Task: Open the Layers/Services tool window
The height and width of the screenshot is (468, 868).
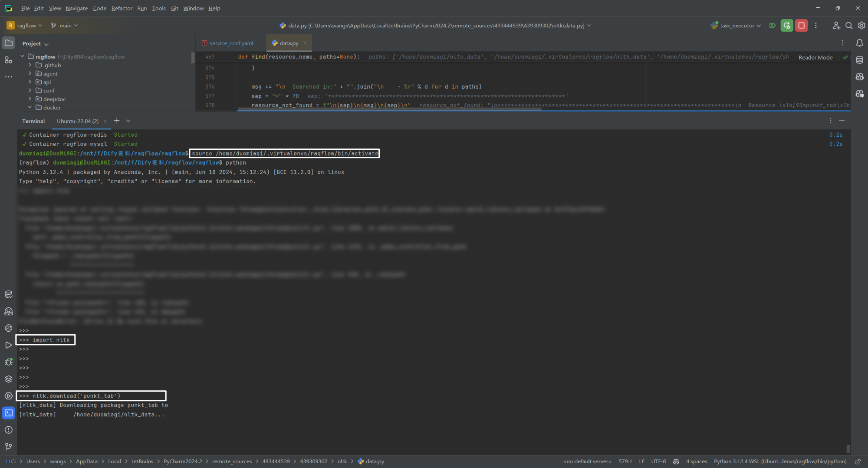Action: click(9, 379)
